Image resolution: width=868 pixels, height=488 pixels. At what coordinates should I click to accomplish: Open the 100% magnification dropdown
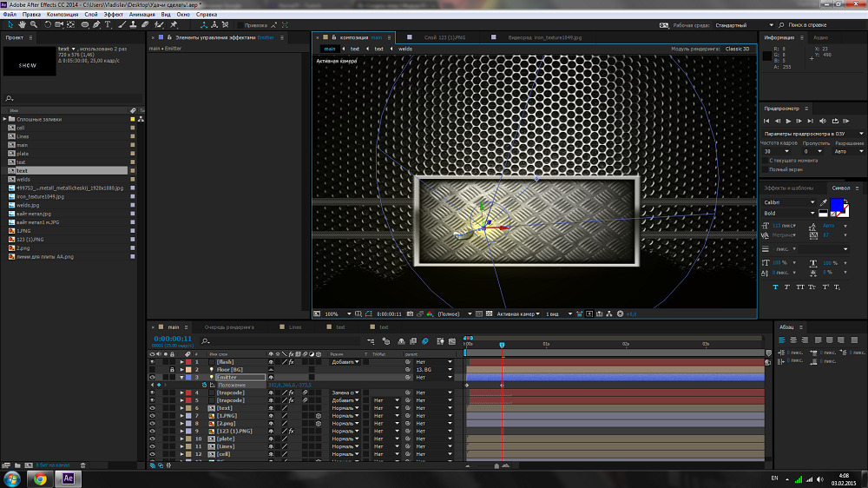[339, 314]
